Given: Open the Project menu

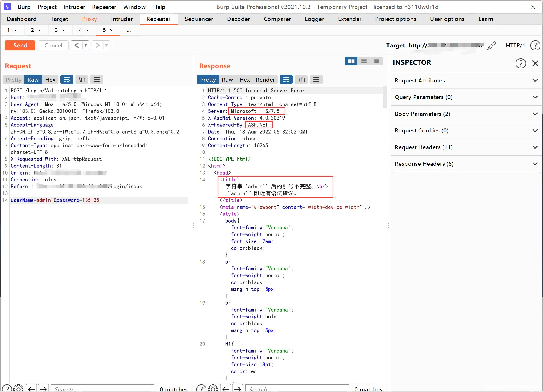Looking at the screenshot, I should (x=47, y=7).
